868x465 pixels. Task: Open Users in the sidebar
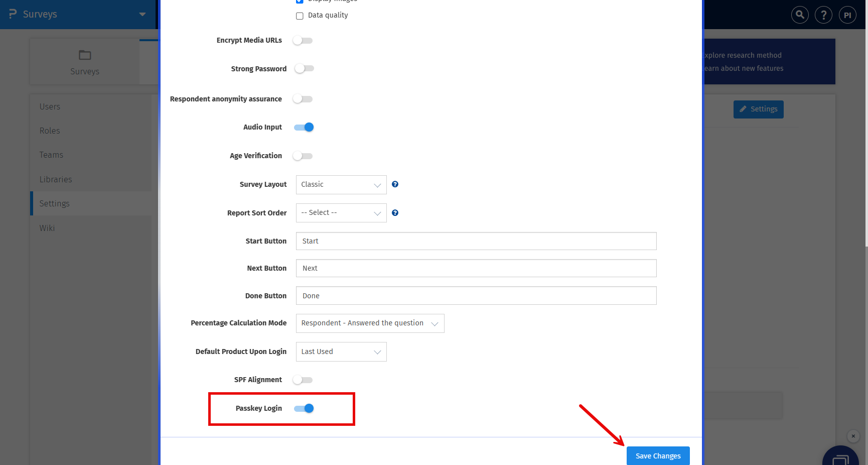coord(50,106)
